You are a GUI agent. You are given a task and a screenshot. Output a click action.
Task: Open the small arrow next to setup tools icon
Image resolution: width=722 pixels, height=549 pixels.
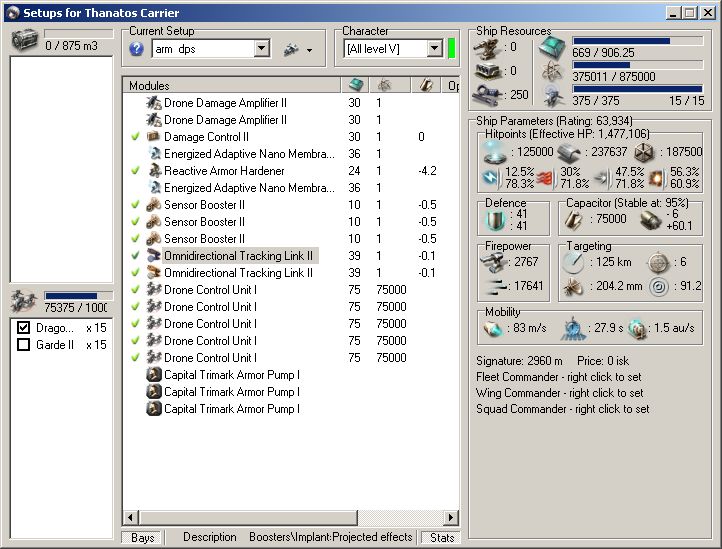tap(309, 50)
